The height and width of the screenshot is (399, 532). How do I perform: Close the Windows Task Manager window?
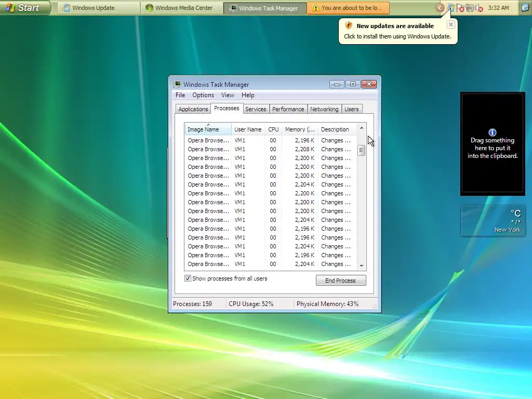pos(369,84)
